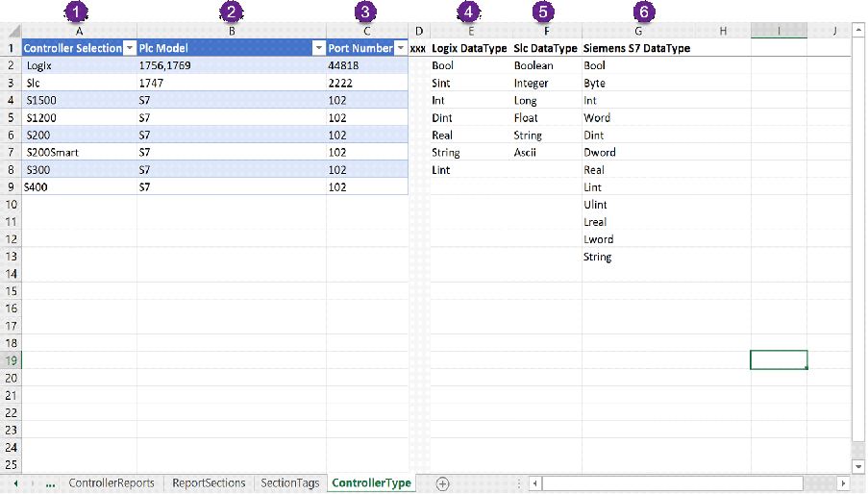
Task: Select the Boolean cell
Action: pos(547,65)
